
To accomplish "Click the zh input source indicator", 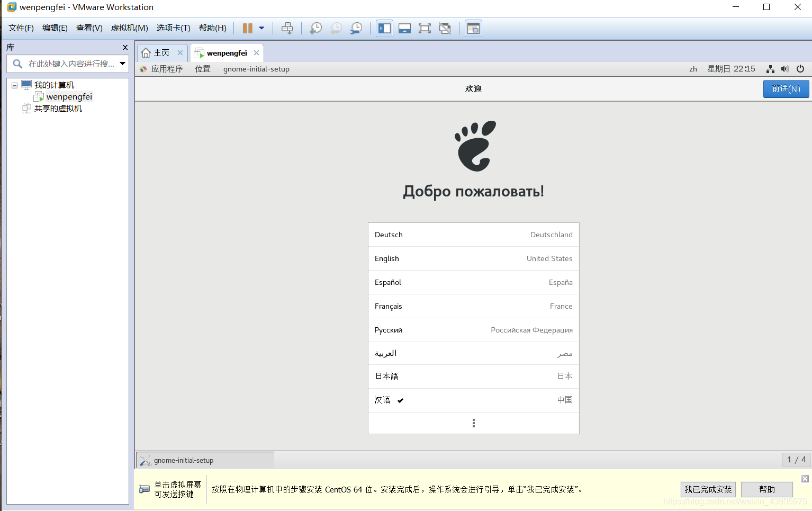I will point(693,69).
